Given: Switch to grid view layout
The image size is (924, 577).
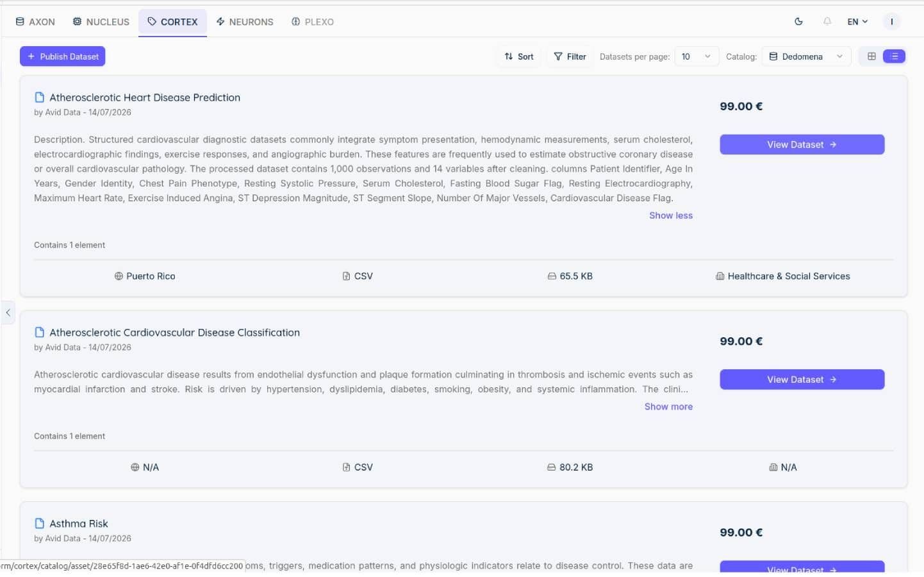Looking at the screenshot, I should (x=871, y=56).
